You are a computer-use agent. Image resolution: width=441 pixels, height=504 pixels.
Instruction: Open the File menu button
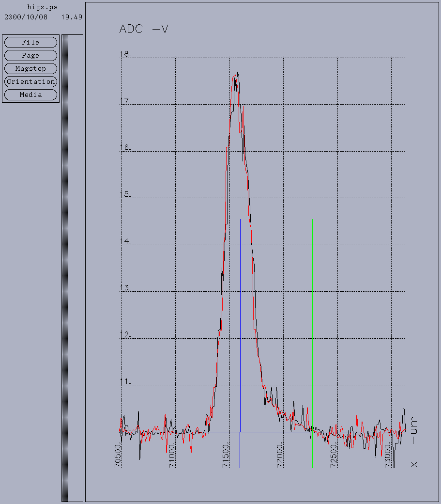point(31,43)
